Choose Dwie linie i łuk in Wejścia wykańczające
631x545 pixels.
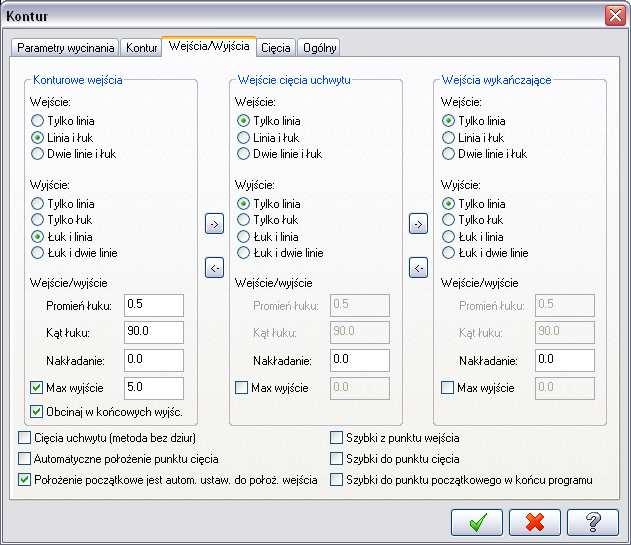click(485, 154)
